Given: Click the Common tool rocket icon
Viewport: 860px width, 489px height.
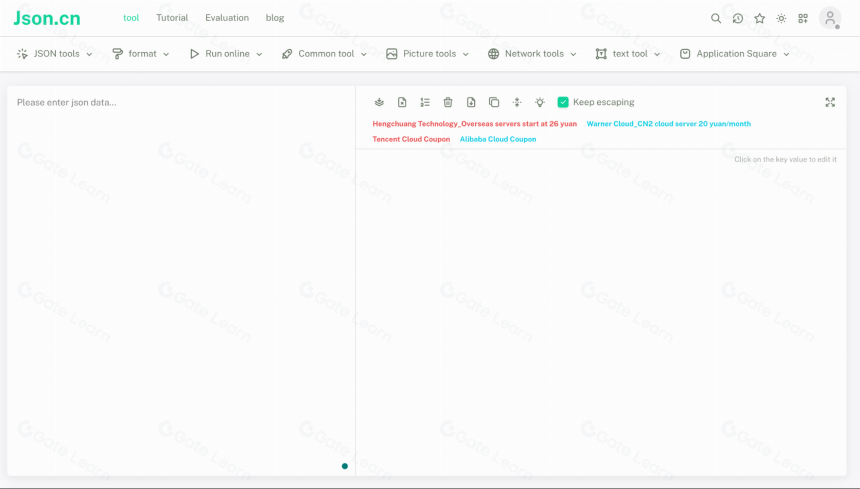Looking at the screenshot, I should pyautogui.click(x=287, y=54).
